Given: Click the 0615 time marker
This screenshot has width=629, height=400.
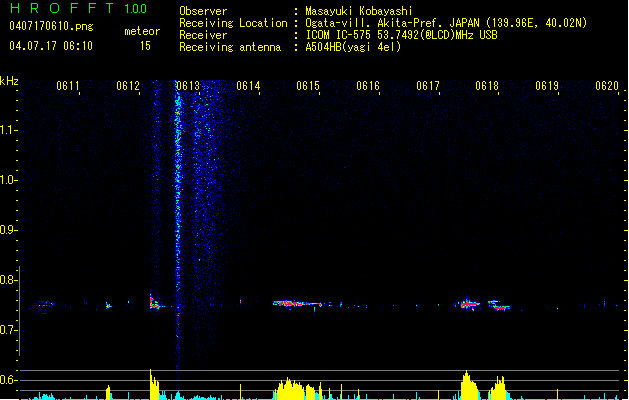Looking at the screenshot, I should coord(308,86).
